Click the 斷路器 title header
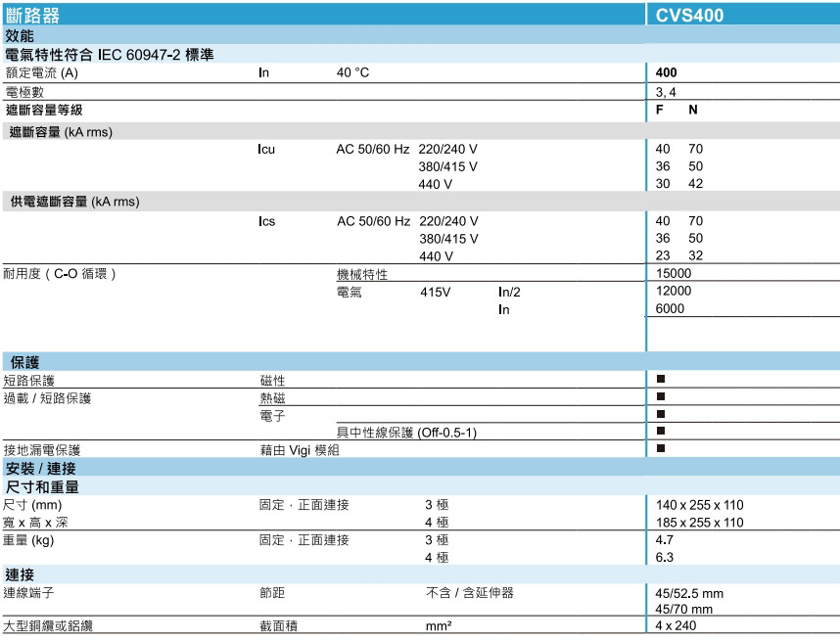Image resolution: width=840 pixels, height=642 pixels. pyautogui.click(x=32, y=15)
